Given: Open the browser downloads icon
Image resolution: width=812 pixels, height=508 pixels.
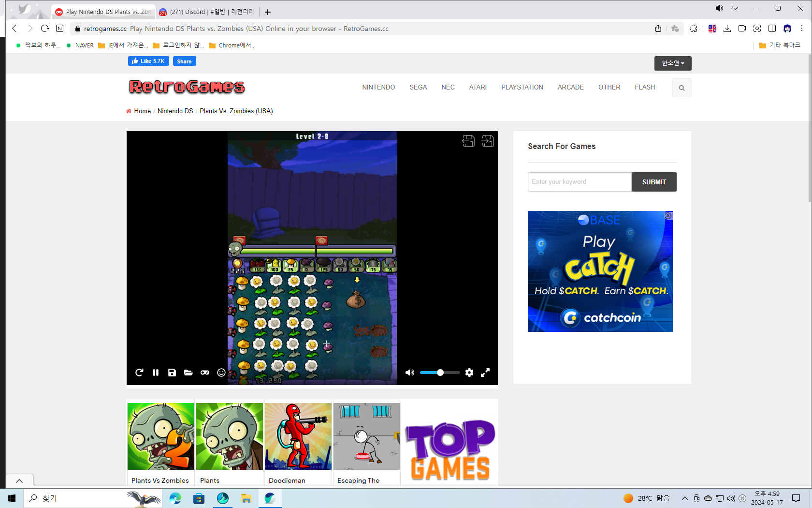Looking at the screenshot, I should [x=727, y=29].
